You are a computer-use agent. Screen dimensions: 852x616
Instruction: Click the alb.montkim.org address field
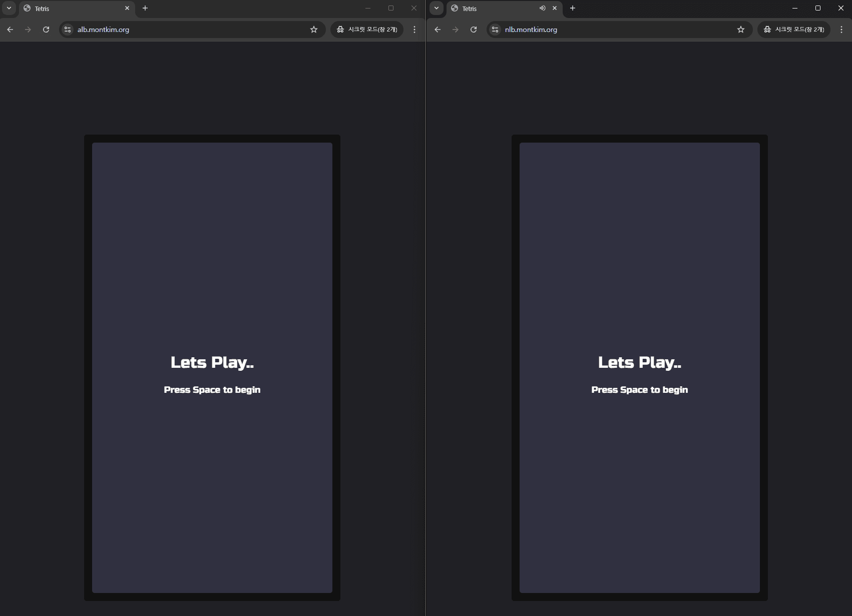(190, 30)
